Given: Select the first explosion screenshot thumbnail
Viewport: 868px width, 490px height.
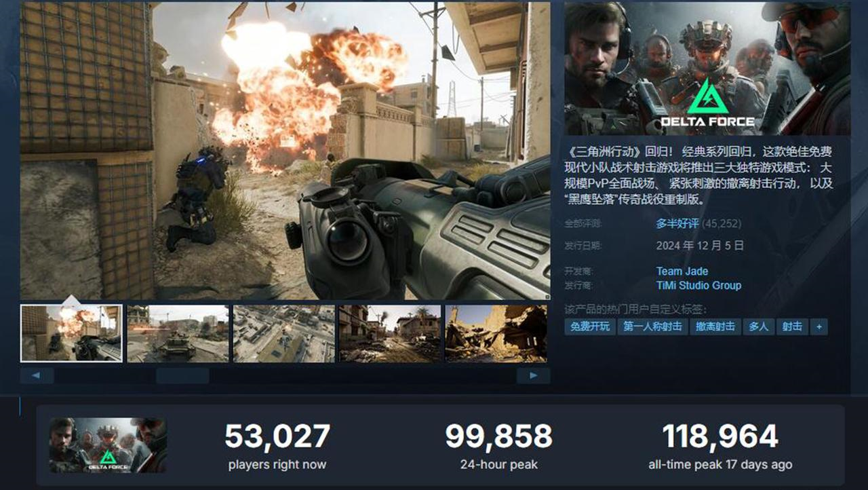Looking at the screenshot, I should [x=71, y=333].
